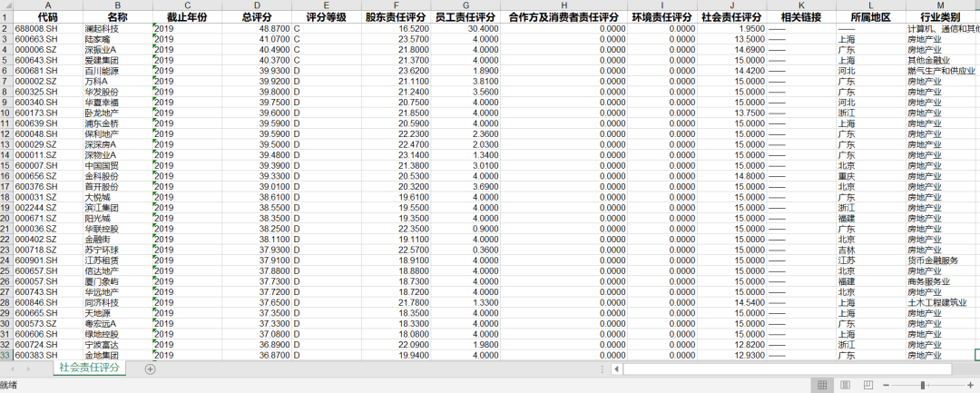Select cell with code 000006.SZ

coord(48,50)
